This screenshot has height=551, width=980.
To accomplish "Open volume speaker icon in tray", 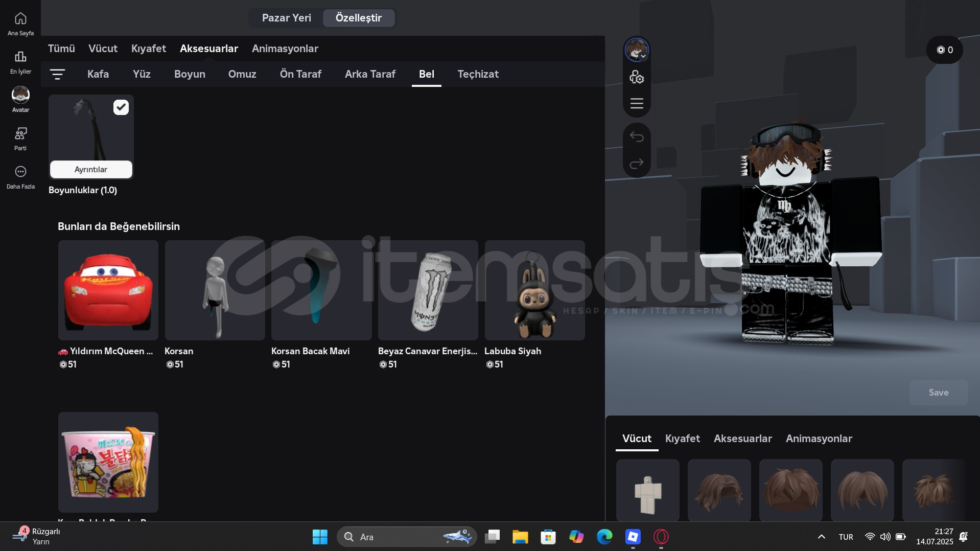I will click(x=885, y=537).
